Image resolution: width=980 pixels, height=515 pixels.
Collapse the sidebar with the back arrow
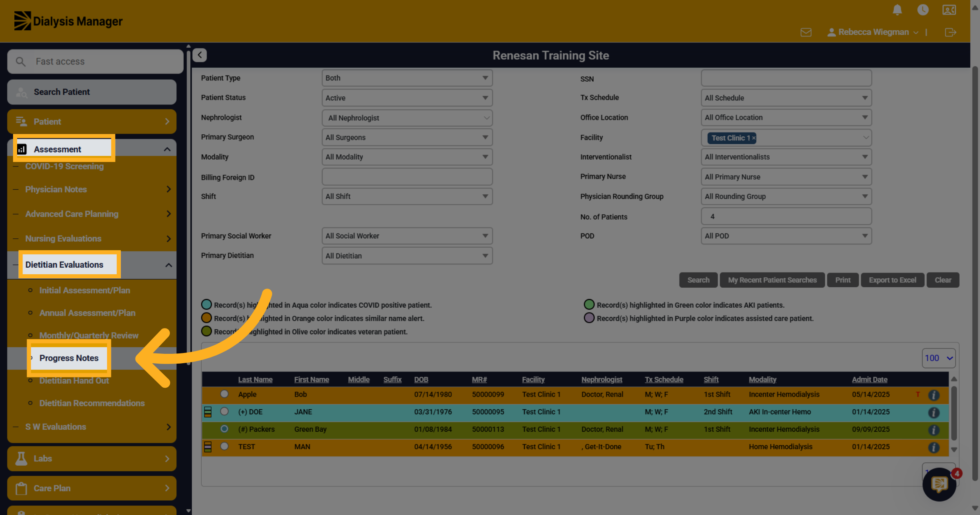[200, 55]
